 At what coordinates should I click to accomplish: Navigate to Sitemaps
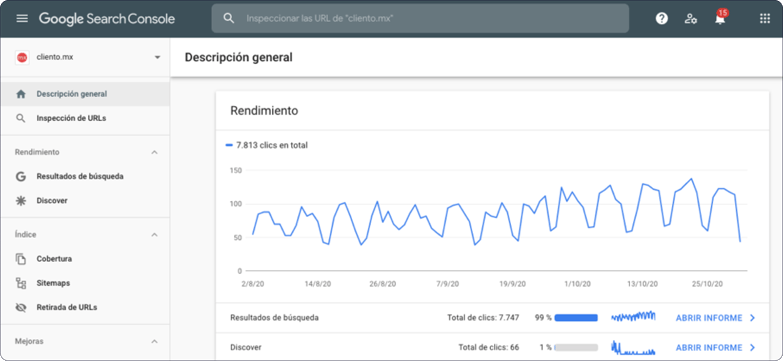point(85,283)
